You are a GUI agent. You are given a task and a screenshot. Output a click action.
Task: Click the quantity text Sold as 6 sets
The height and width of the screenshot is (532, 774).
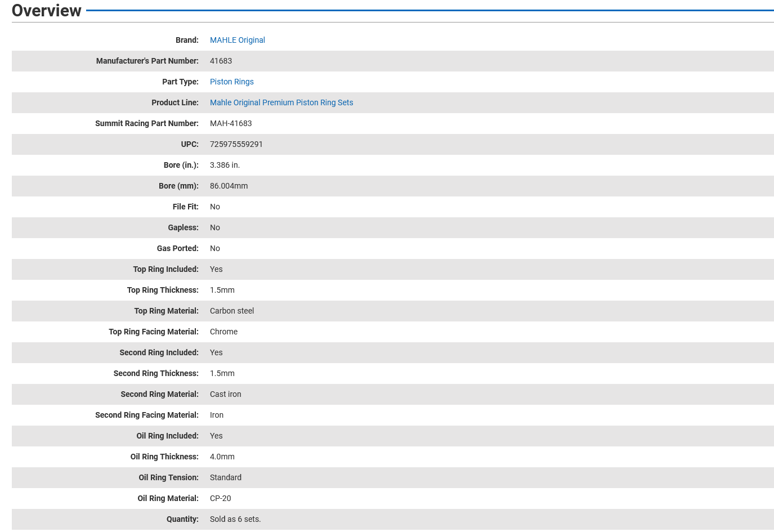235,519
